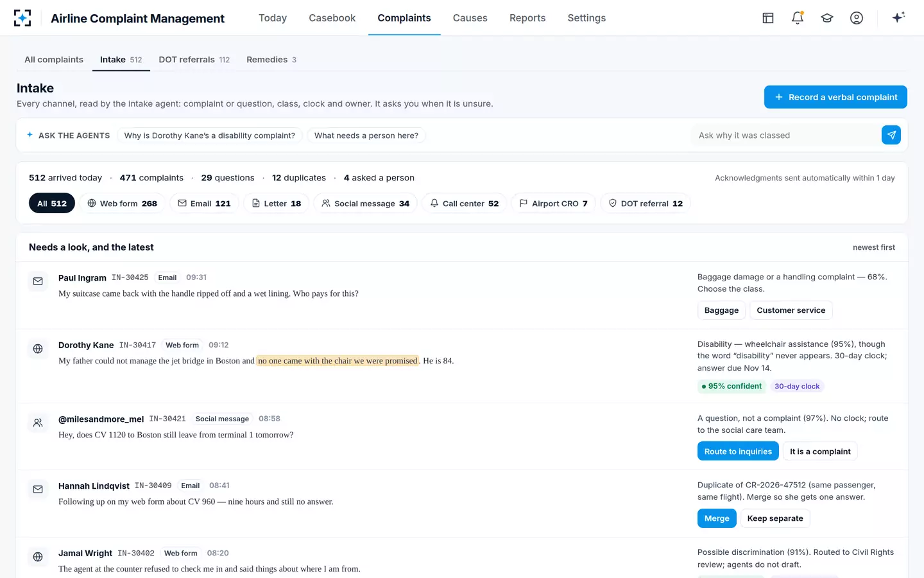Open the notifications bell
The width and height of the screenshot is (924, 578).
pyautogui.click(x=798, y=18)
